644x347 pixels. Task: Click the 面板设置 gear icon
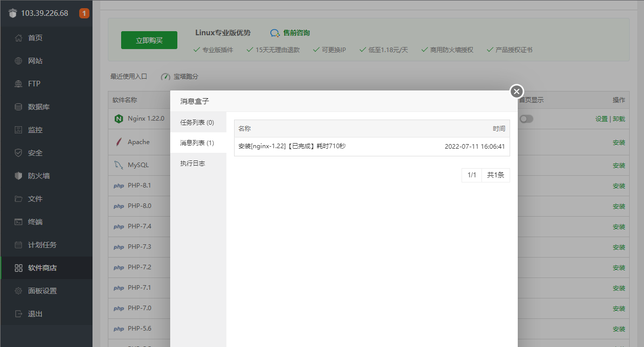click(x=18, y=291)
